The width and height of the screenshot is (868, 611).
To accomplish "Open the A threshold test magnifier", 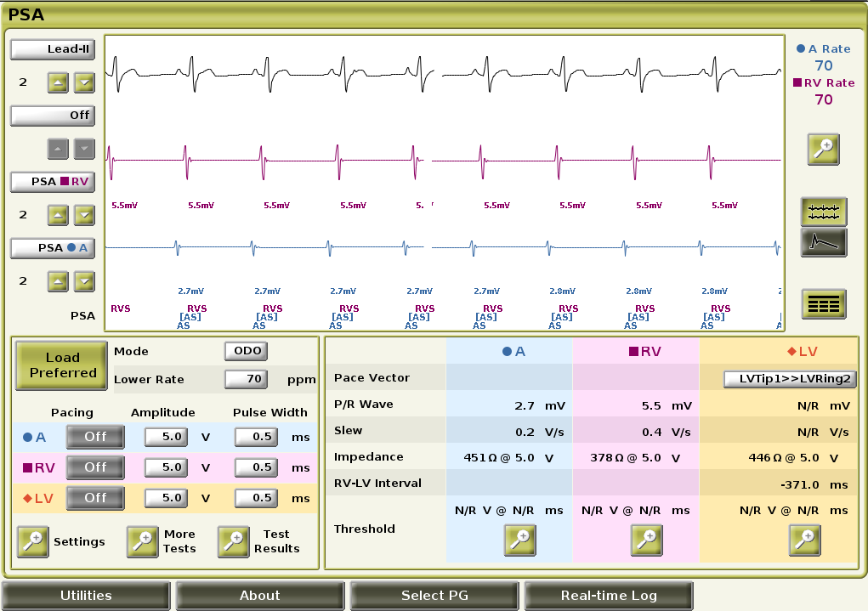I will [x=519, y=540].
